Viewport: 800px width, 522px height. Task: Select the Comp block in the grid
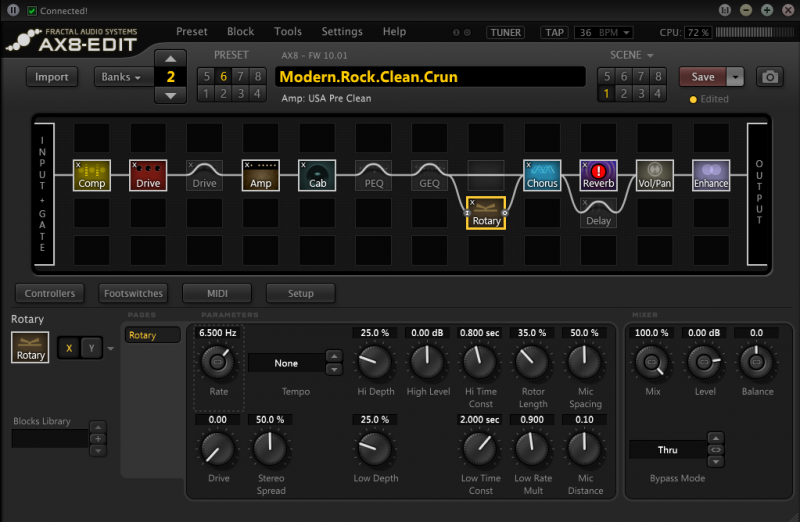[x=92, y=174]
